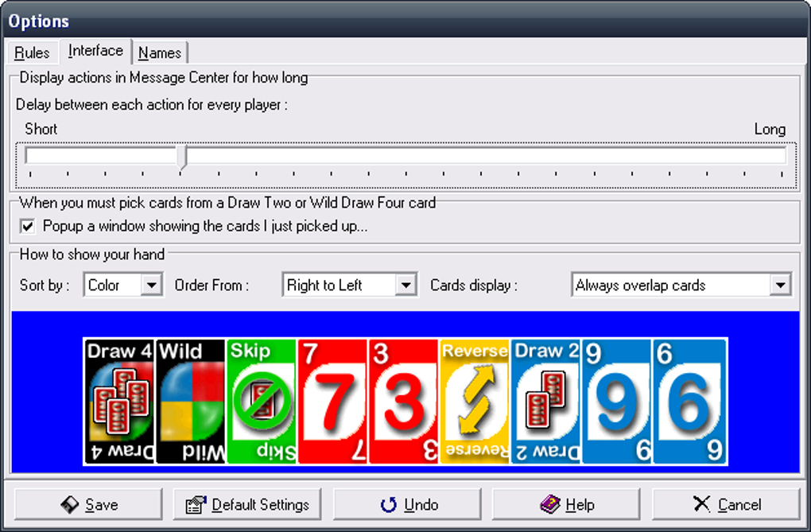Select the green Skip card preview
This screenshot has width=811, height=532.
coord(262,402)
